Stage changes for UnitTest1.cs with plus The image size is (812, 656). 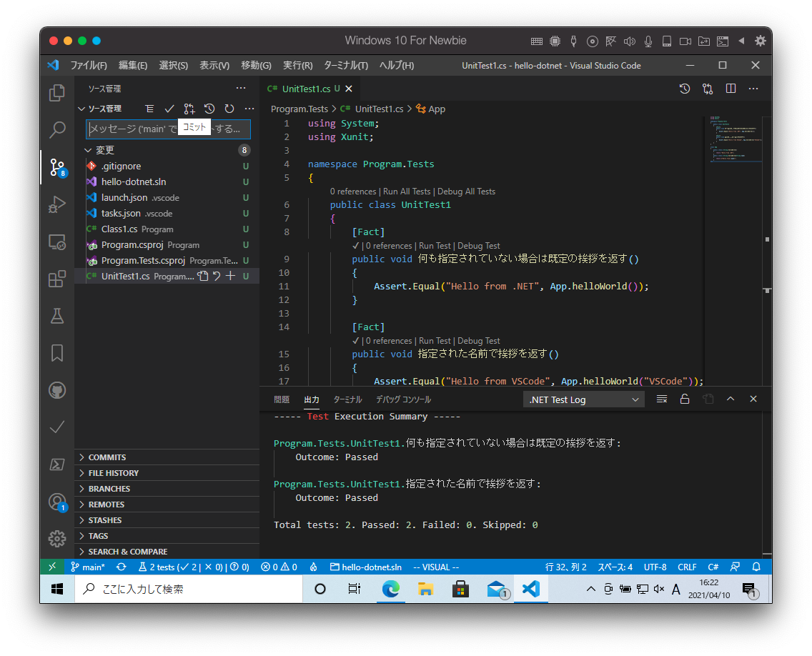[230, 276]
